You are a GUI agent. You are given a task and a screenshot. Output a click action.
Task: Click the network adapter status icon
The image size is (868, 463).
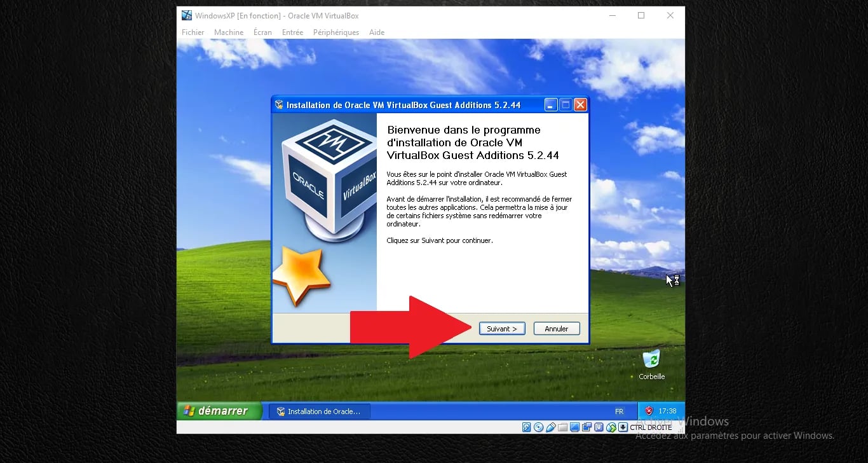point(611,427)
